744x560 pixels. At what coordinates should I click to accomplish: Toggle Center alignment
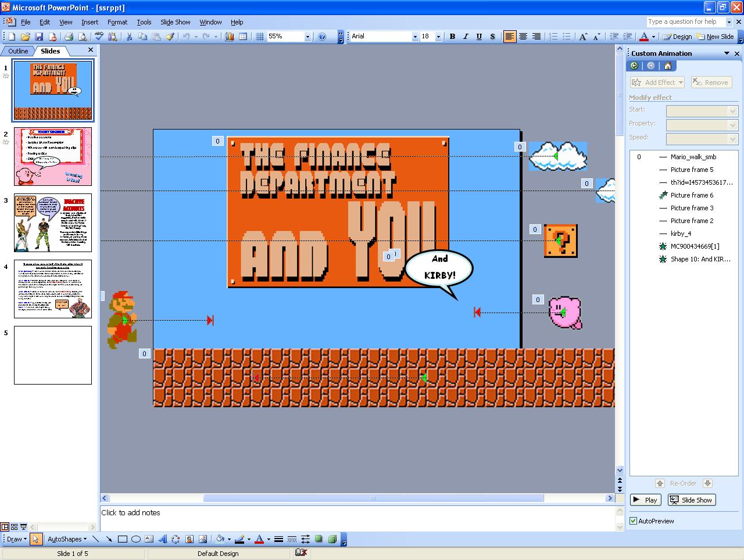[x=523, y=37]
